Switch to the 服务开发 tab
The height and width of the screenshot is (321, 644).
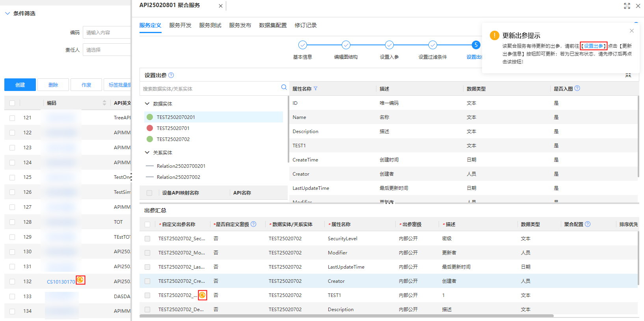coord(180,25)
